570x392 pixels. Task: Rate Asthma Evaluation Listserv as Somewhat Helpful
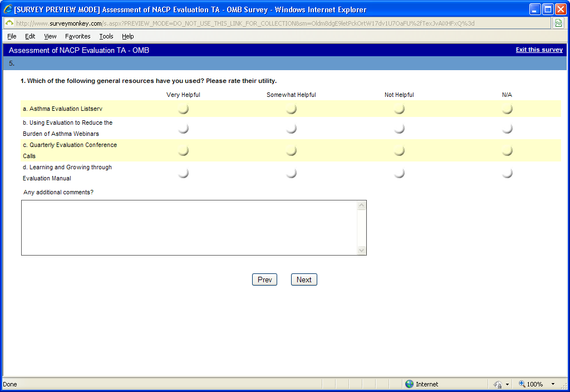(291, 109)
